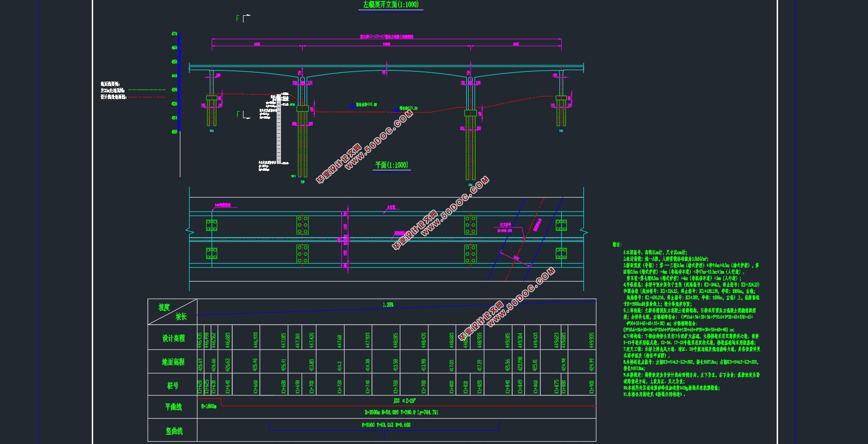Screen dimensions: 868x444
Task: Click the 坡长 table header cell
Action: tap(181, 317)
